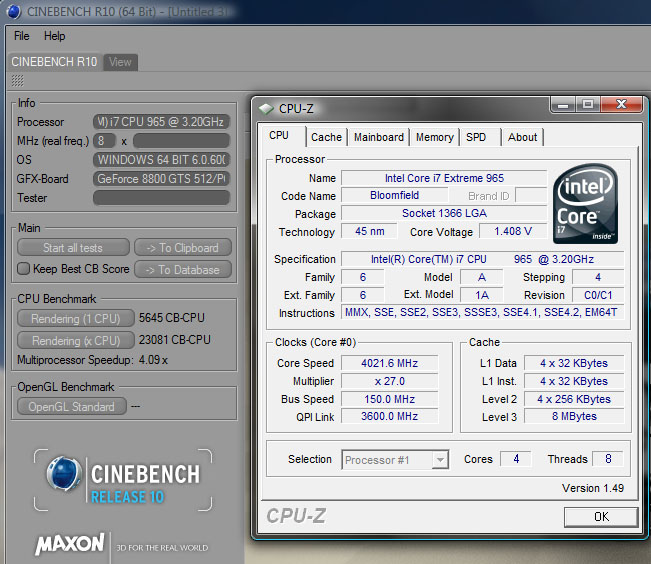651x564 pixels.
Task: Click Start all tests button
Action: coord(73,248)
